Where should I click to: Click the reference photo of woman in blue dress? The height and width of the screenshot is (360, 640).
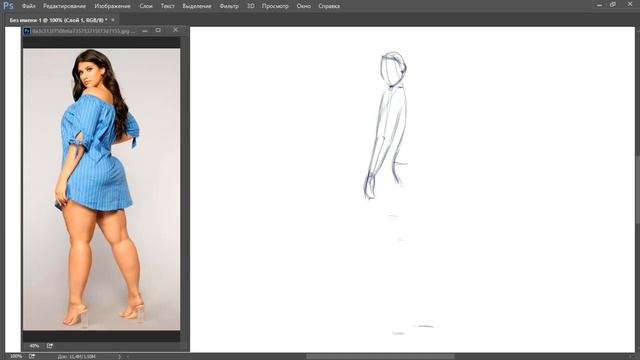pos(101,189)
